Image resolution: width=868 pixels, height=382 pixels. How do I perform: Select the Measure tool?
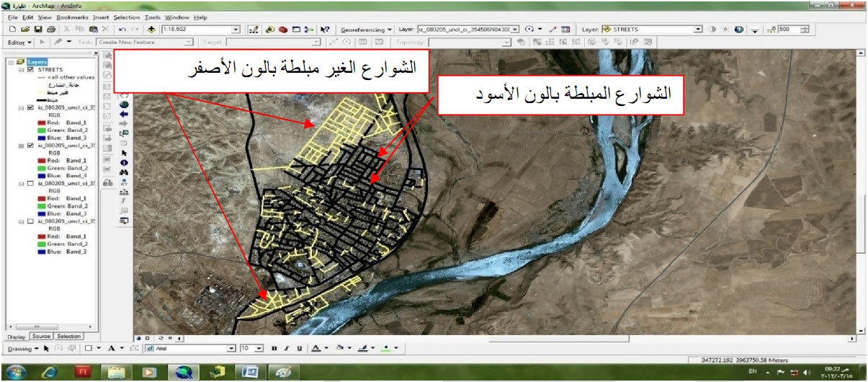(x=124, y=192)
